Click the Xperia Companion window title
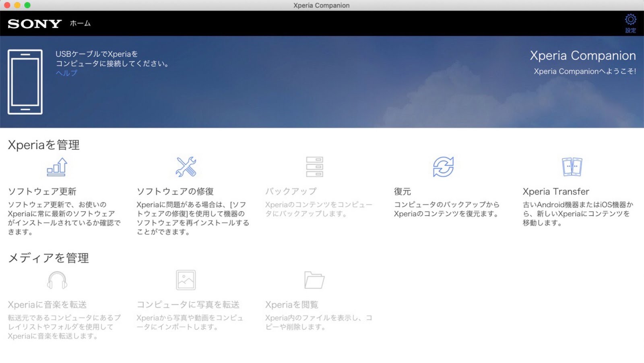The image size is (644, 363). 322,5
